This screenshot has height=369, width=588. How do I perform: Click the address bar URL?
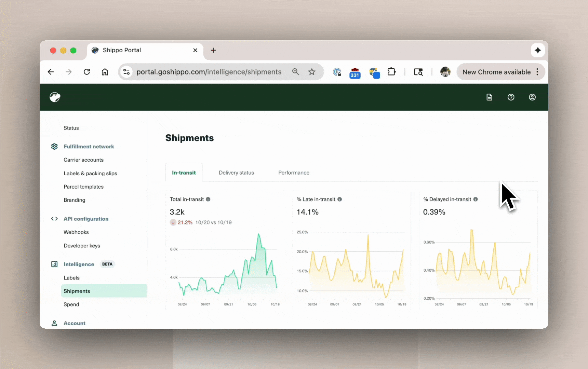pos(209,72)
